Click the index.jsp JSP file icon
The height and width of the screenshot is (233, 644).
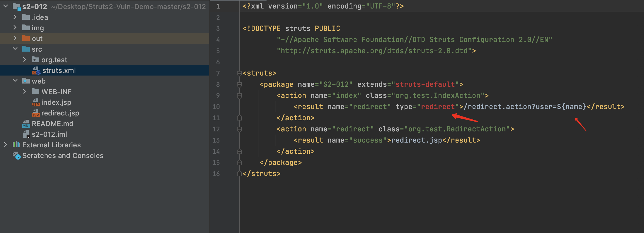tap(36, 102)
